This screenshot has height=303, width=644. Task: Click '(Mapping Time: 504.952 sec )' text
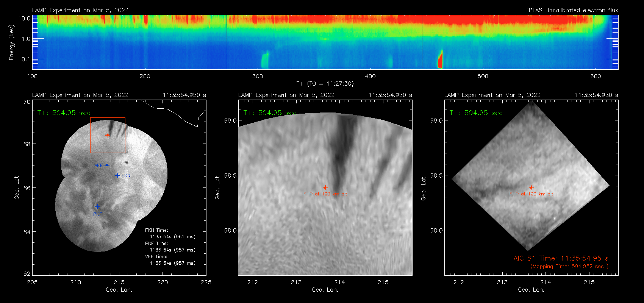click(x=569, y=267)
